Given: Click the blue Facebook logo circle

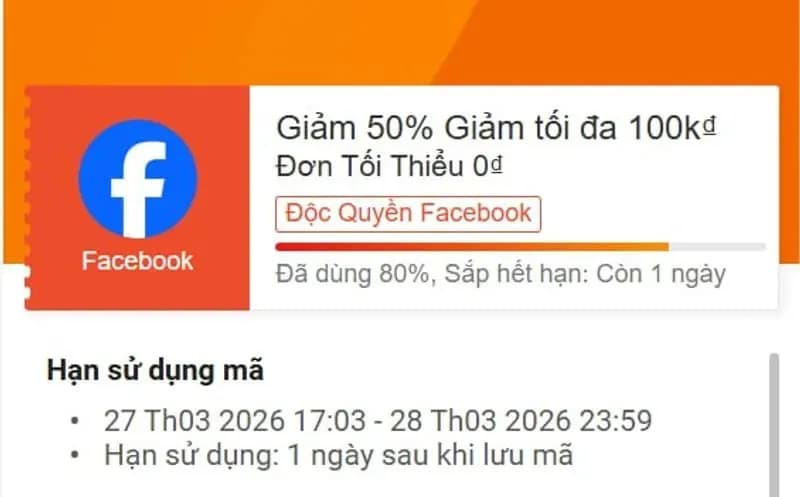Looking at the screenshot, I should (x=138, y=179).
